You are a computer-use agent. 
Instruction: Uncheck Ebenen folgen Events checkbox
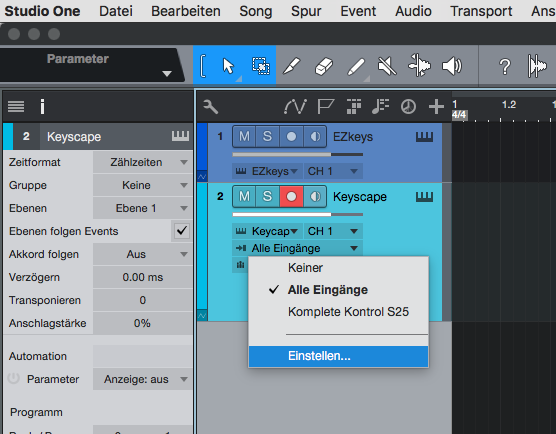(182, 231)
